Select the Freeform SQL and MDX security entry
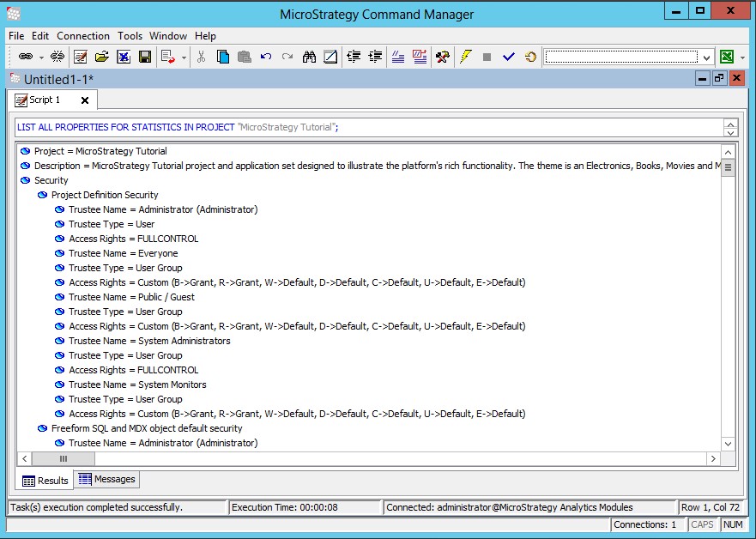 (132, 428)
